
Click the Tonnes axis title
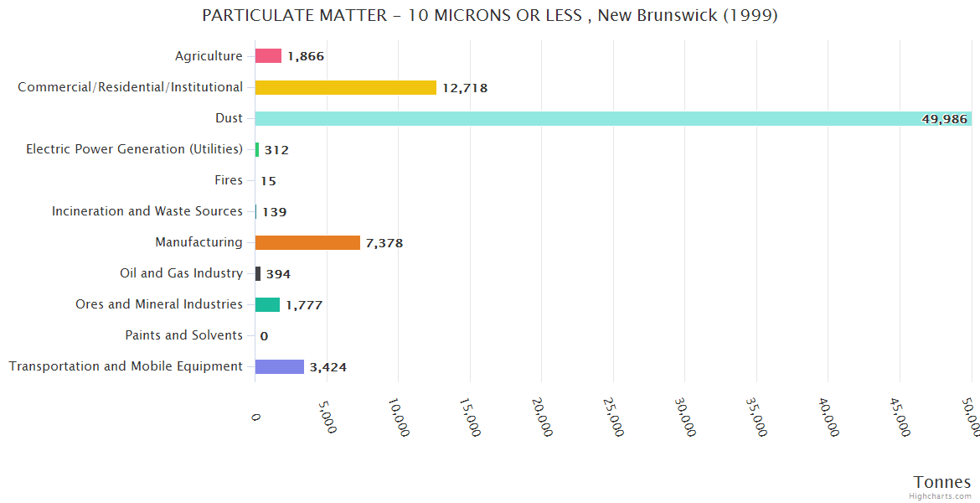click(x=941, y=482)
